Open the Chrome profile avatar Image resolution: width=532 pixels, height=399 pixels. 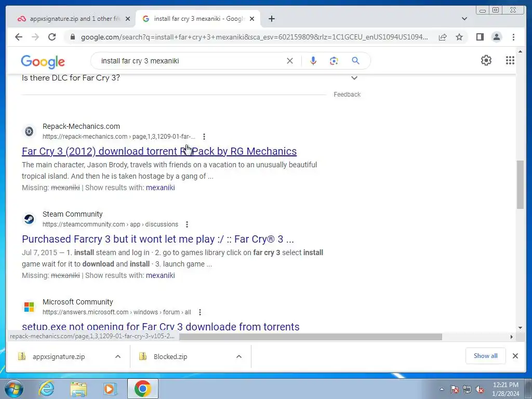(496, 37)
